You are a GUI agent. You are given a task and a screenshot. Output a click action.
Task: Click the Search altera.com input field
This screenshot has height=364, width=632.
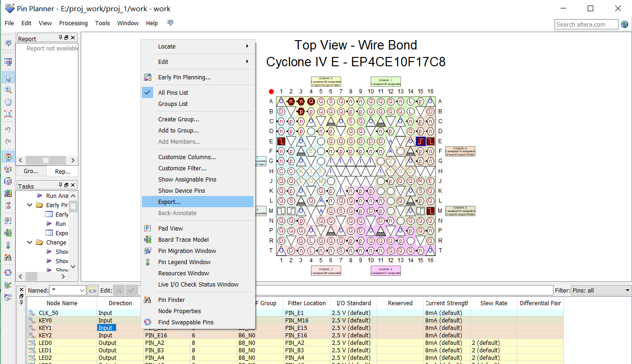click(587, 24)
